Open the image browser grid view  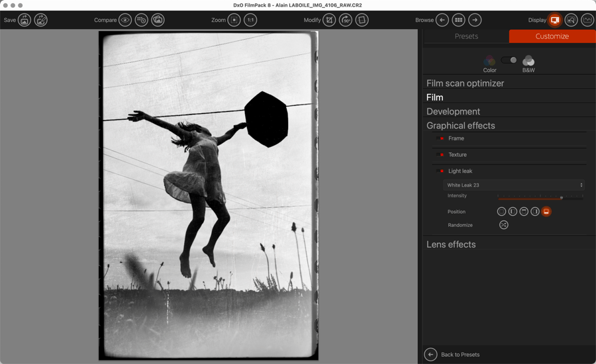(x=458, y=20)
